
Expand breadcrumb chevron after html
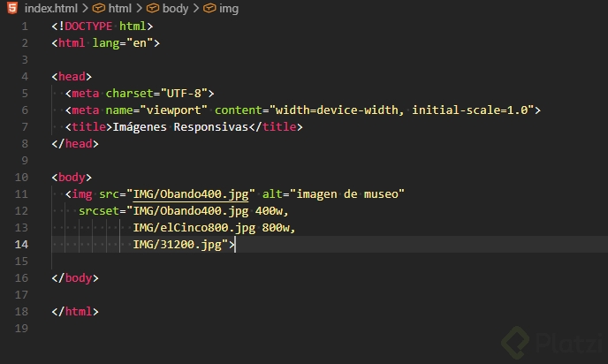pos(140,8)
